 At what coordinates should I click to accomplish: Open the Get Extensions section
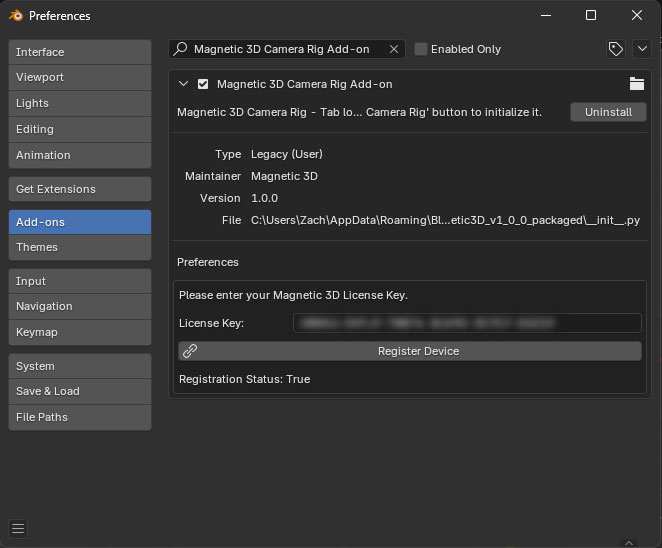point(80,189)
